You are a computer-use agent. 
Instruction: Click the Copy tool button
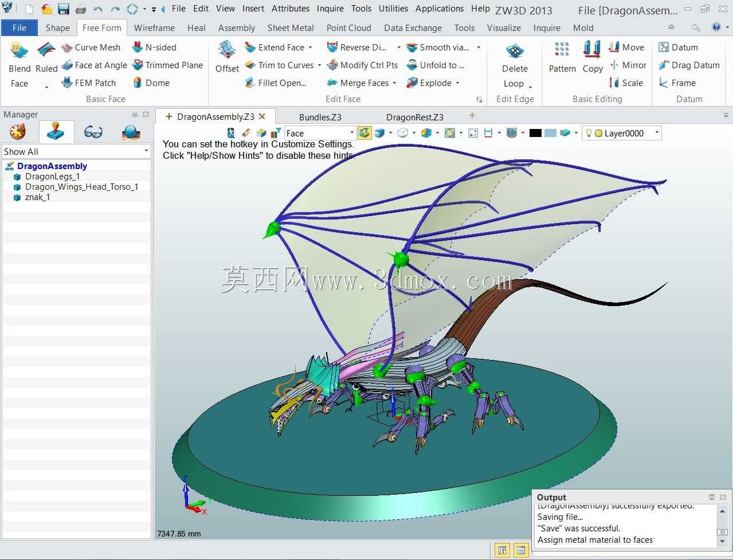[593, 57]
